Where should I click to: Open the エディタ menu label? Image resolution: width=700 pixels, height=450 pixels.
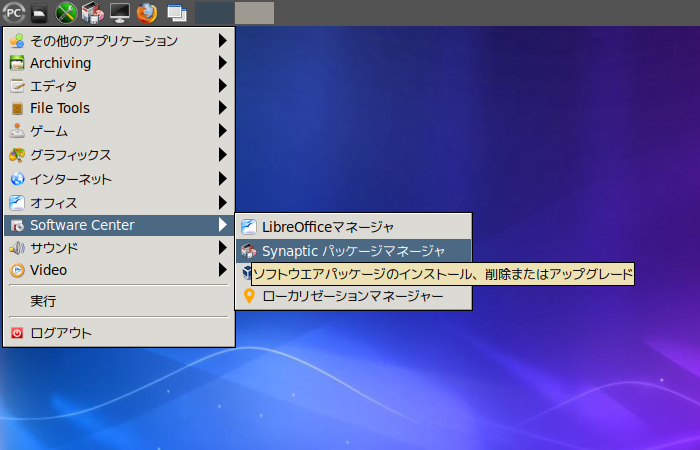(x=53, y=86)
